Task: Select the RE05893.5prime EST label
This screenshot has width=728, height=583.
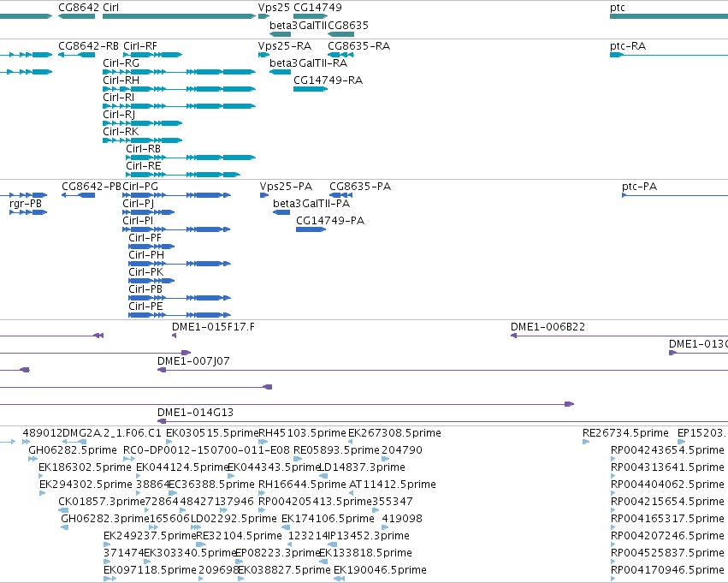Action: coord(336,450)
